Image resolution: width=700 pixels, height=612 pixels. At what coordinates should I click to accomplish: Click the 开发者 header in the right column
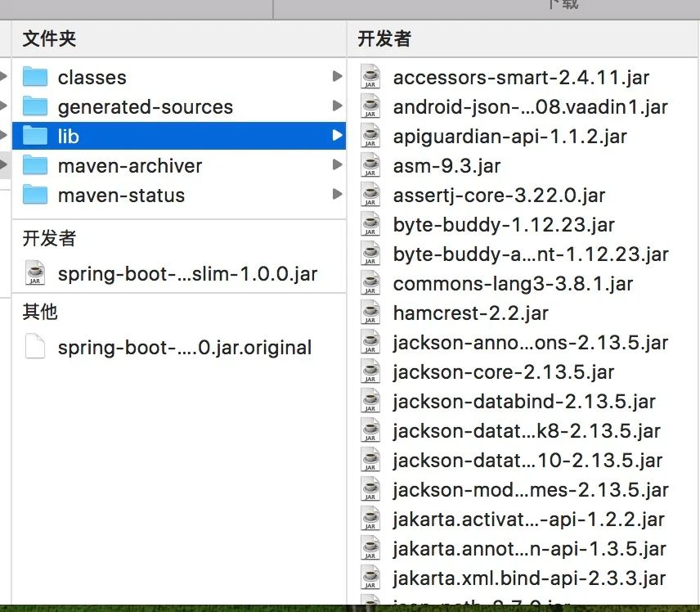[x=384, y=38]
